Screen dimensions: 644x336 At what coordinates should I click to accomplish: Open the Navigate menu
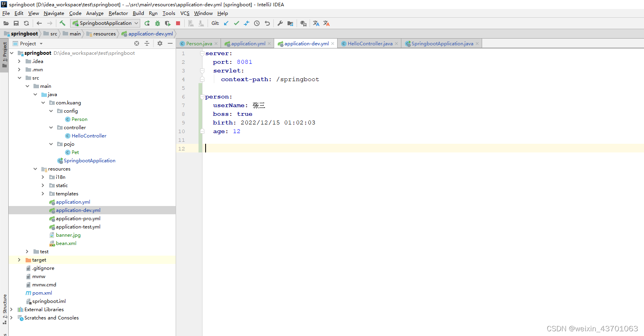[54, 13]
